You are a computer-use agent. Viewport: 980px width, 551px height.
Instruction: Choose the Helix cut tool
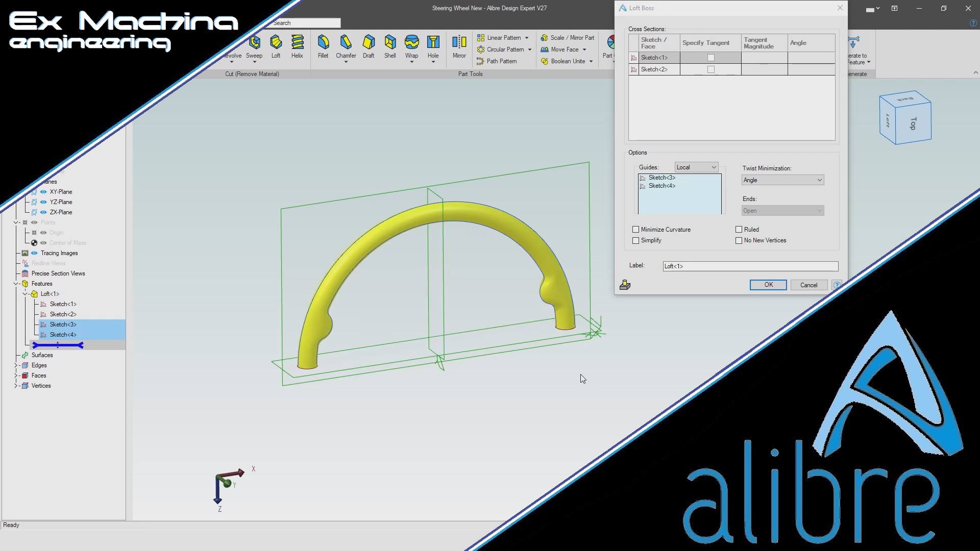[297, 43]
